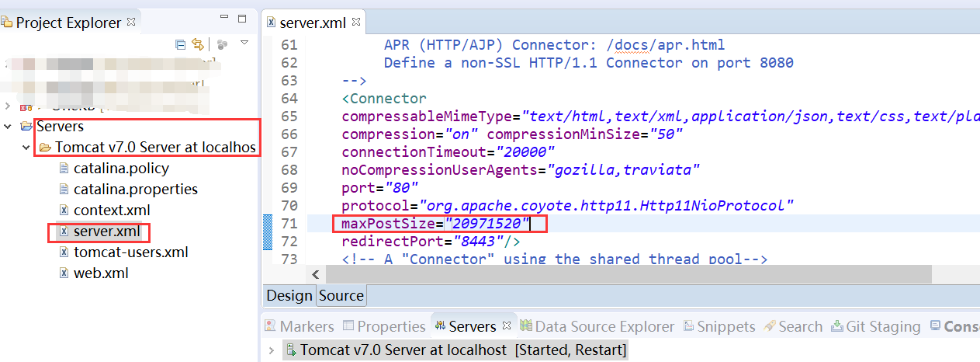The image size is (980, 362).
Task: Click the horizontal scrollbar left arrow
Action: pyautogui.click(x=316, y=274)
